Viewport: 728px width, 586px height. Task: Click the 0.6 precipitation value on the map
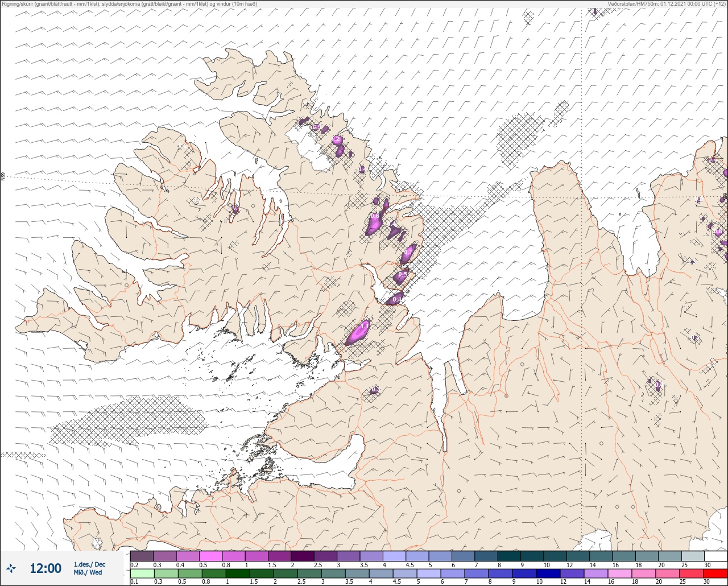pos(375,216)
